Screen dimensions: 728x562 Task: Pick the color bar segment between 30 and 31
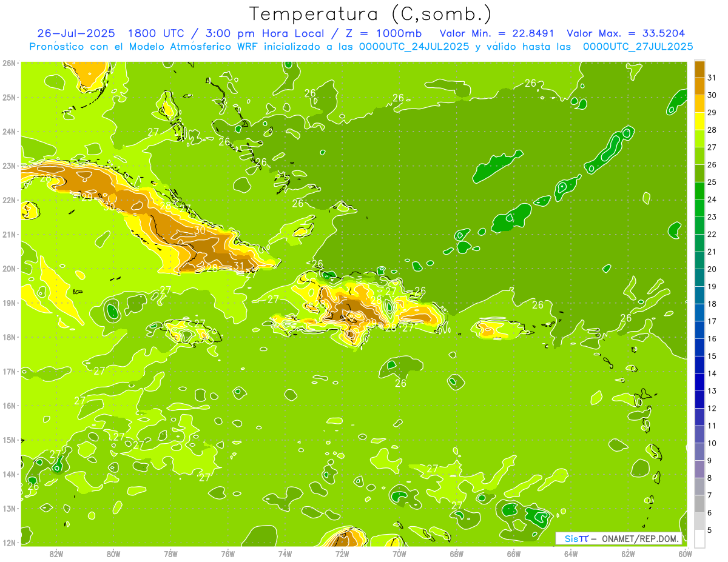pos(699,85)
